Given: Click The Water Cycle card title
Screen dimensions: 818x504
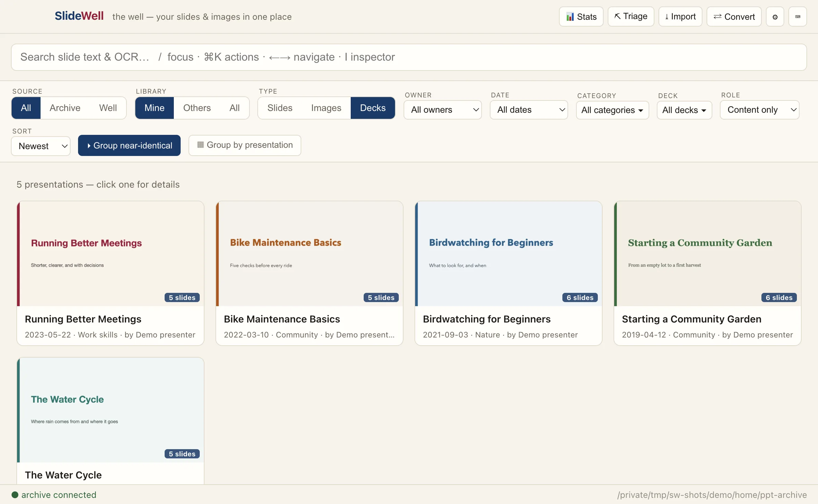Looking at the screenshot, I should pos(63,475).
